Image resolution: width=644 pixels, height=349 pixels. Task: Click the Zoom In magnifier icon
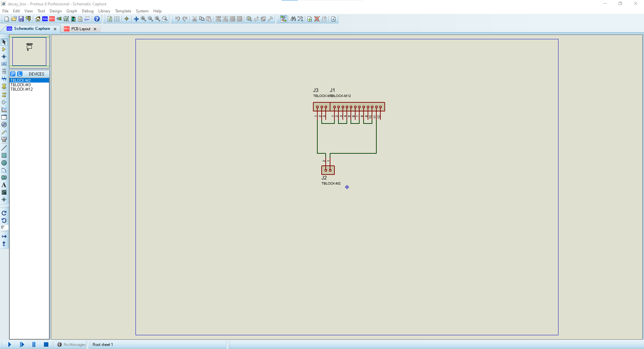tap(144, 19)
